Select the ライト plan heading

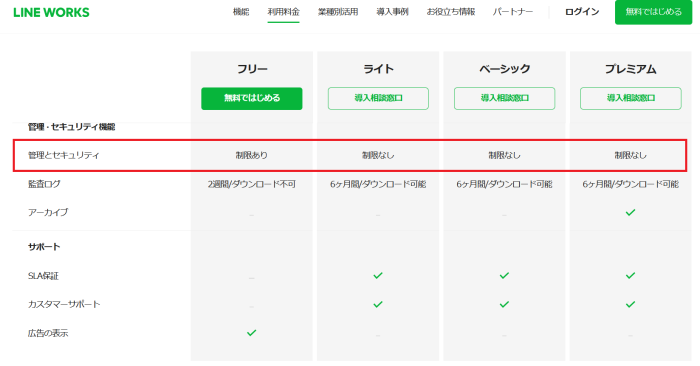378,69
